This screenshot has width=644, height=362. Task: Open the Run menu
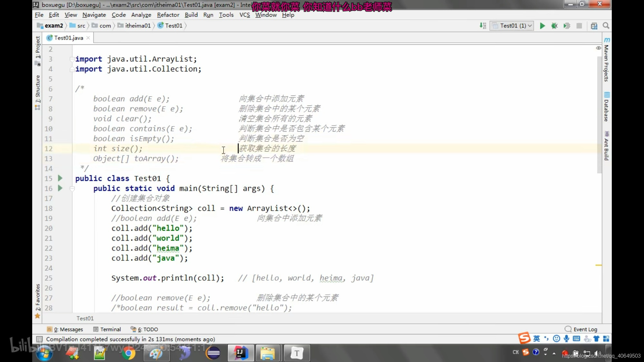(208, 15)
